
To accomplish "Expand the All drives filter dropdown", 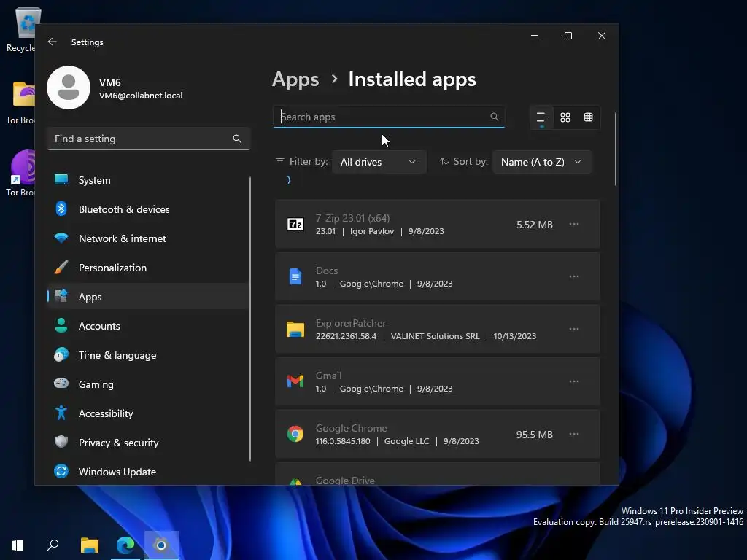I will tap(379, 162).
